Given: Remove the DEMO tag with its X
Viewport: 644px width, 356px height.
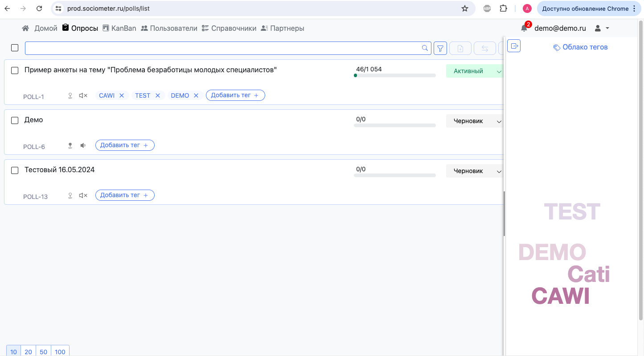Looking at the screenshot, I should click(x=196, y=95).
